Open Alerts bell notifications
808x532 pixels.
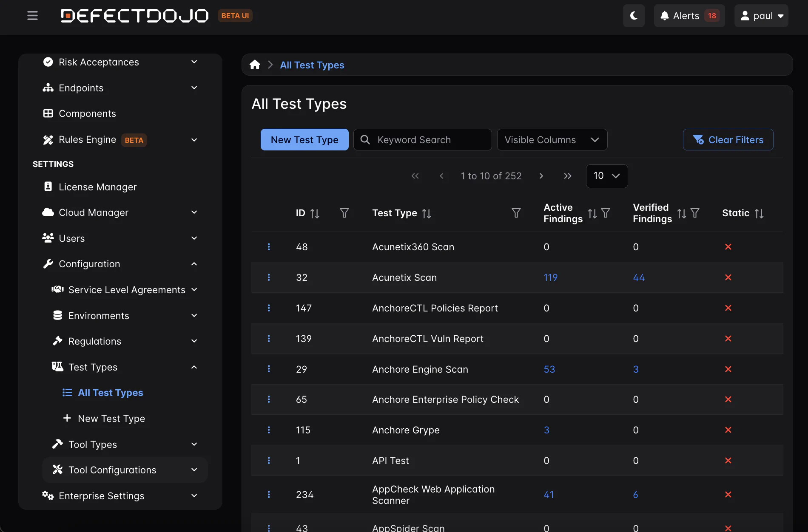[x=689, y=16]
